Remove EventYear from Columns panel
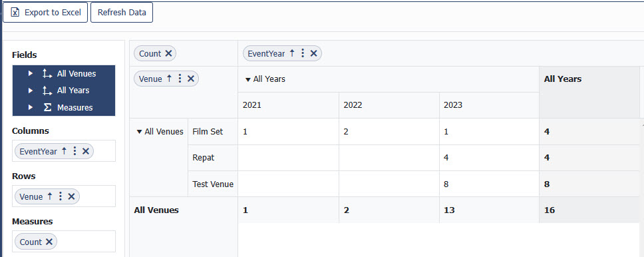 point(85,151)
